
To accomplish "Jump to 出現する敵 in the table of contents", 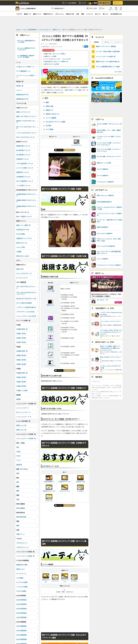I will coord(49,106).
